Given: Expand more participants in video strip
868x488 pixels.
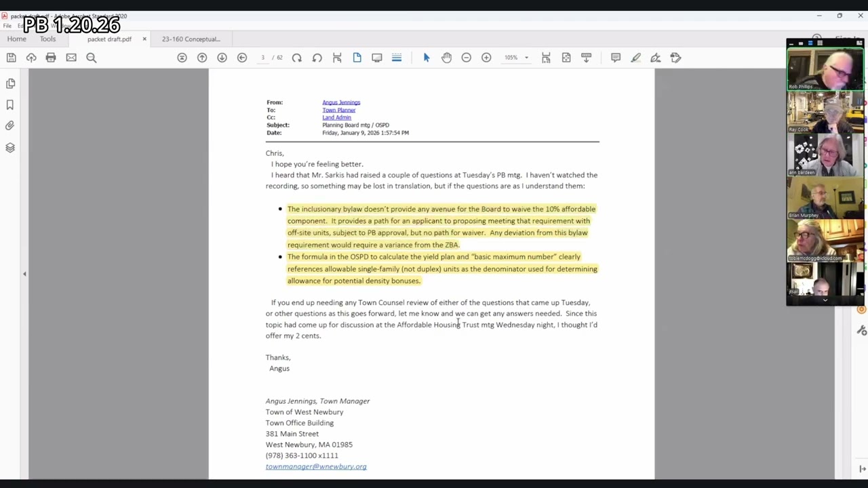Looking at the screenshot, I should tap(825, 300).
